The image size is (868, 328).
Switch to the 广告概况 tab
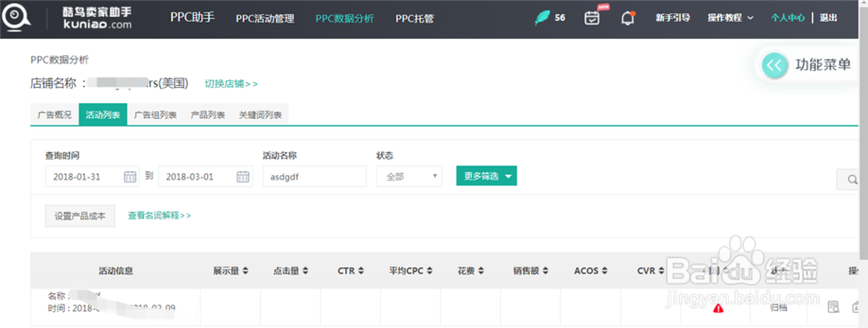tap(54, 115)
